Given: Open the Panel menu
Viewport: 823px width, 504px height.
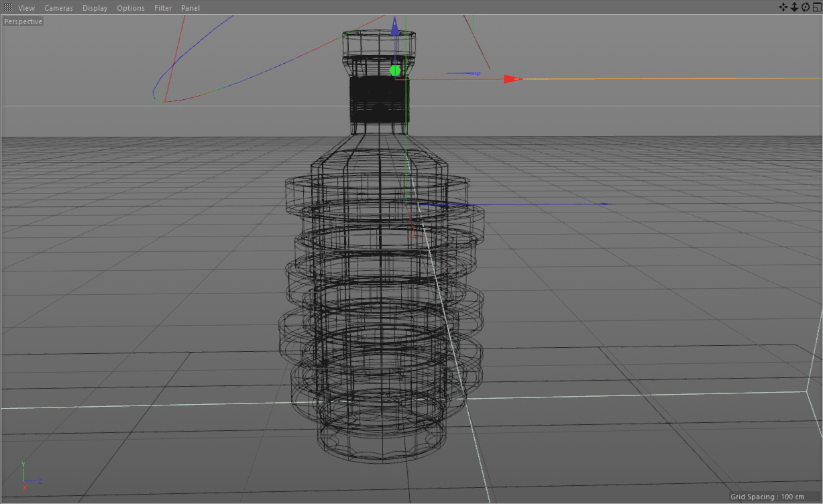Looking at the screenshot, I should (190, 7).
